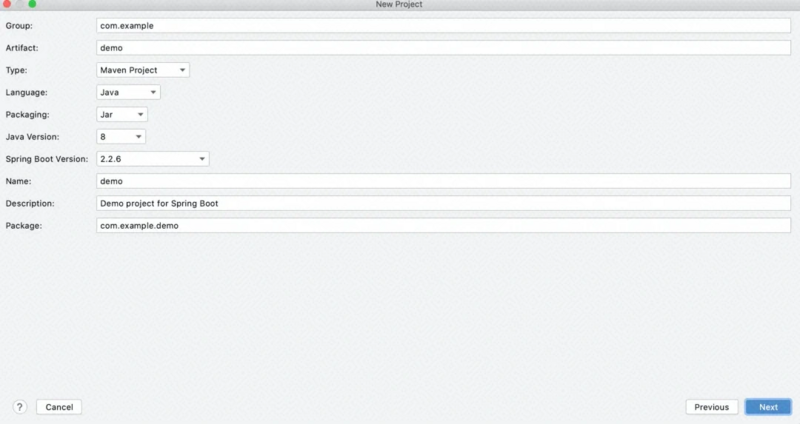Image resolution: width=800 pixels, height=424 pixels.
Task: Click the Cancel button
Action: [59, 407]
